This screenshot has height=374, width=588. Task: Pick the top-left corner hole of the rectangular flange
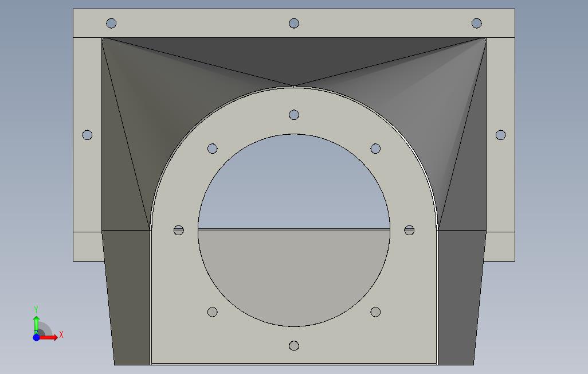111,24
